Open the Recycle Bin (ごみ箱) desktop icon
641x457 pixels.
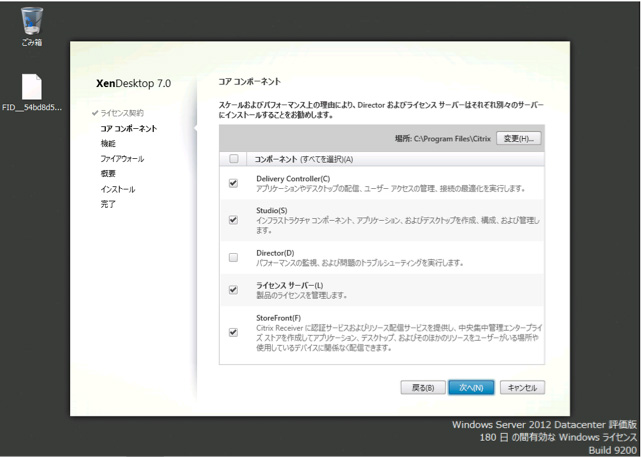click(32, 26)
